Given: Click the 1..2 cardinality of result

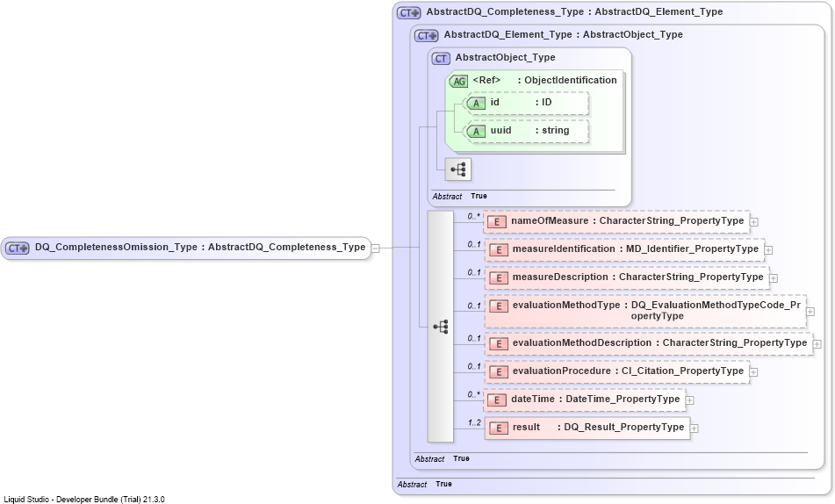Looking at the screenshot, I should click(x=474, y=423).
